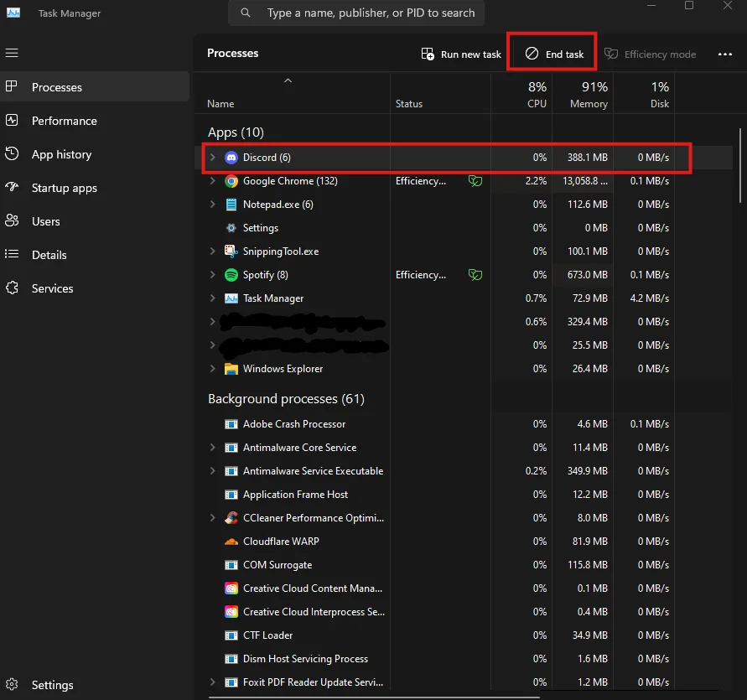Sort by the Status column header
747x700 pixels.
tap(440, 93)
